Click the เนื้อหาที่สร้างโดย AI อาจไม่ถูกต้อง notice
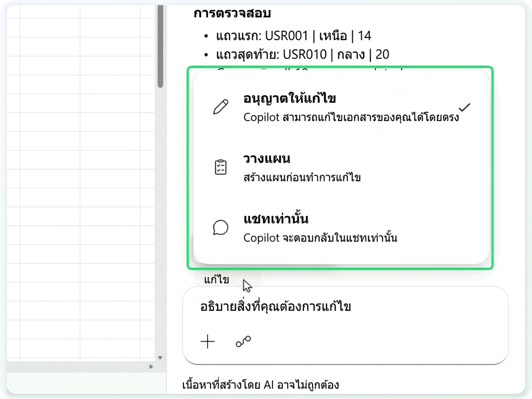532x399 pixels. point(260,385)
